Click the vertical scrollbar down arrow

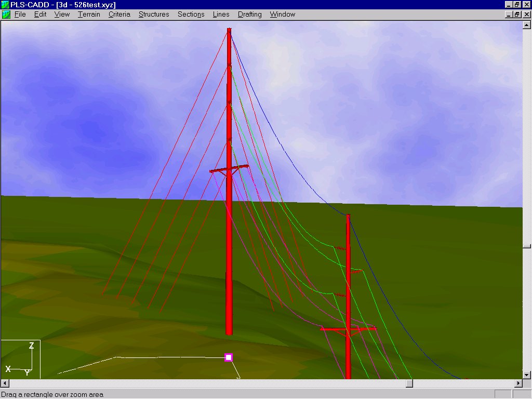click(x=527, y=375)
